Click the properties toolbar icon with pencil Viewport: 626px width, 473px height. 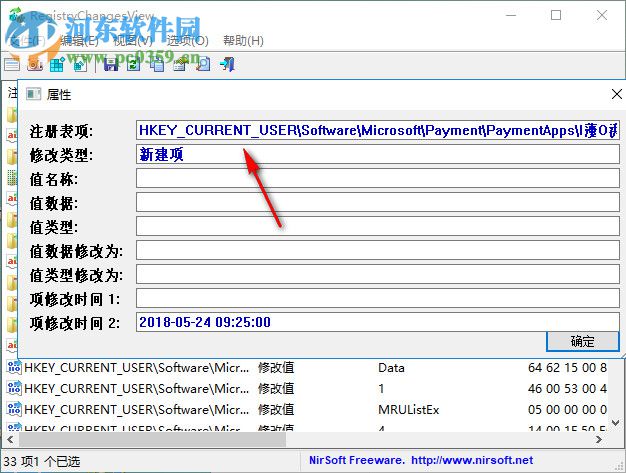[180, 64]
